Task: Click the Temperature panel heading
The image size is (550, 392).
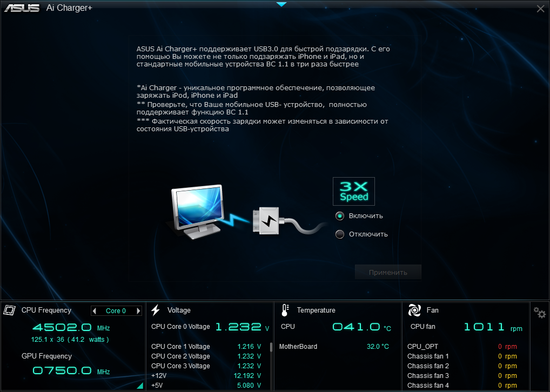Action: click(x=316, y=310)
